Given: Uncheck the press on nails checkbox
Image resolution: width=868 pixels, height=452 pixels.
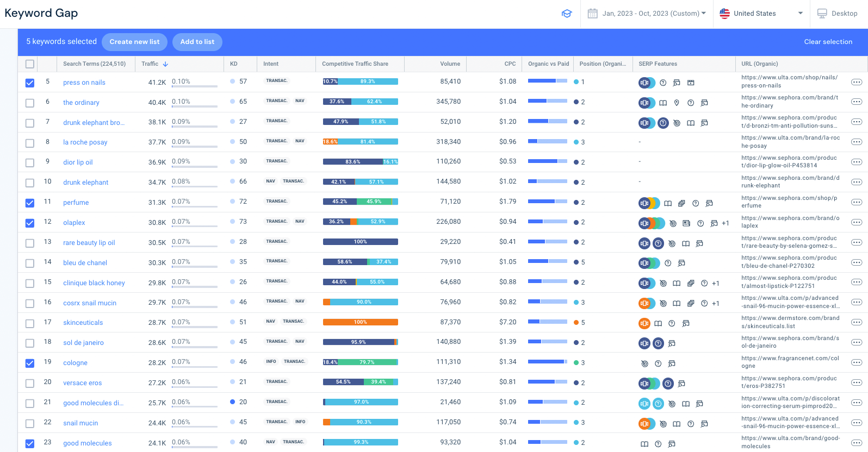Looking at the screenshot, I should 30,83.
